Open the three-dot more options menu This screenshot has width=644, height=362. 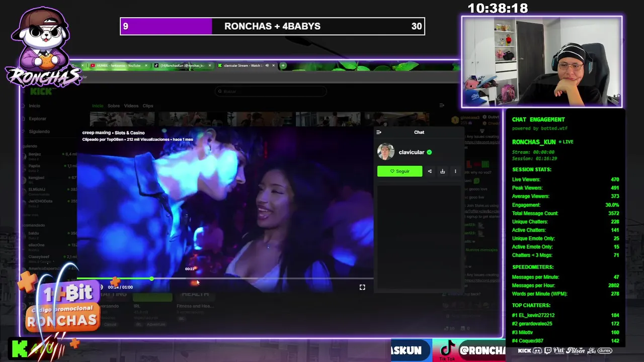(455, 171)
